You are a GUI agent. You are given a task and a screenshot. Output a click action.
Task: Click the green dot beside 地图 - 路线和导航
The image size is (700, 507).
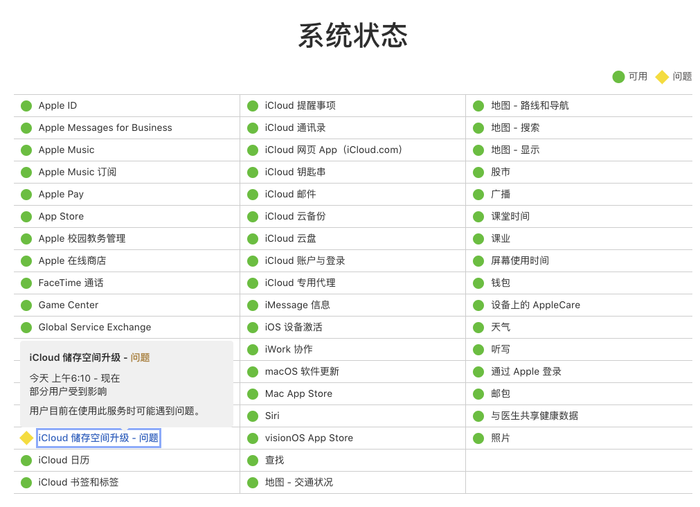[479, 106]
